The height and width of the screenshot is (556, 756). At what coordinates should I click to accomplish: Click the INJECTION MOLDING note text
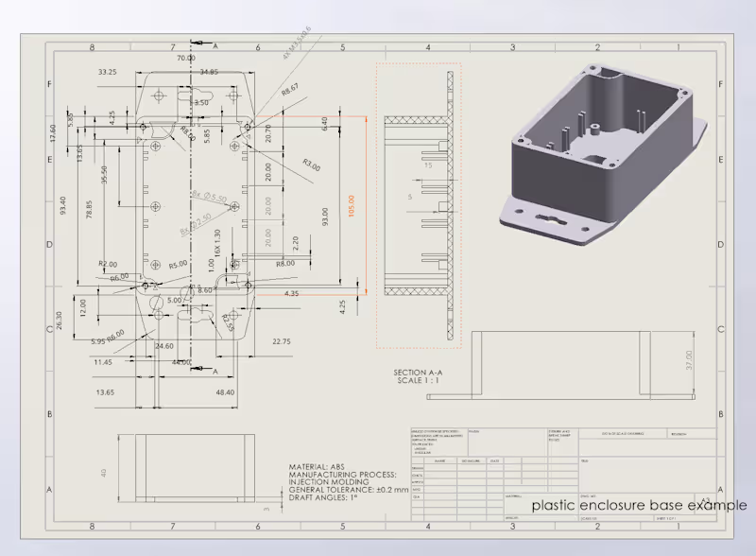329,481
